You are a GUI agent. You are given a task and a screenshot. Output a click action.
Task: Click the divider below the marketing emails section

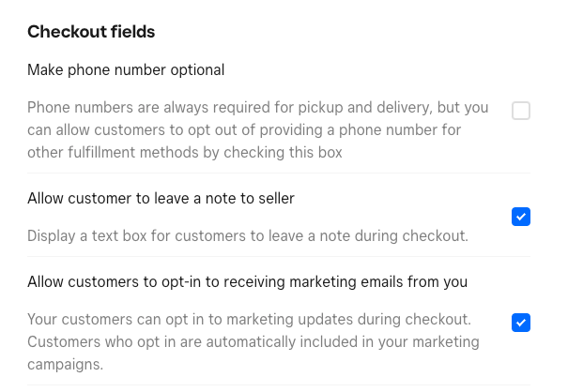tap(279, 385)
